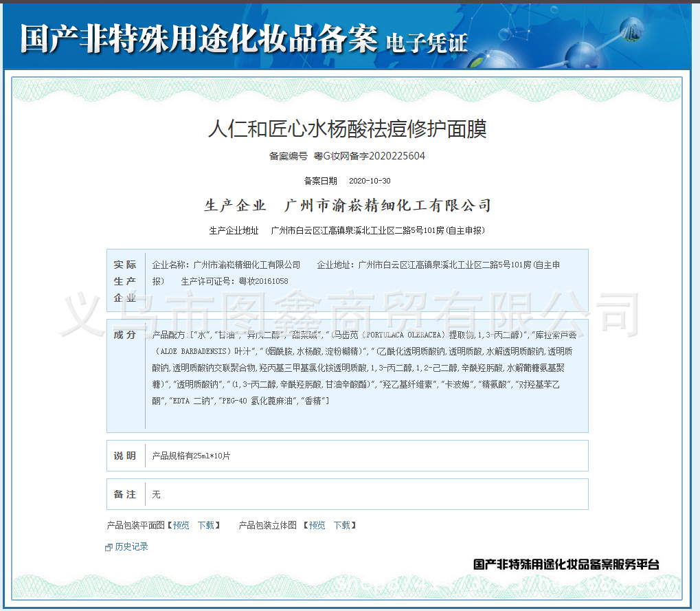Open the 历史记录 link
The height and width of the screenshot is (611, 700).
(x=131, y=546)
